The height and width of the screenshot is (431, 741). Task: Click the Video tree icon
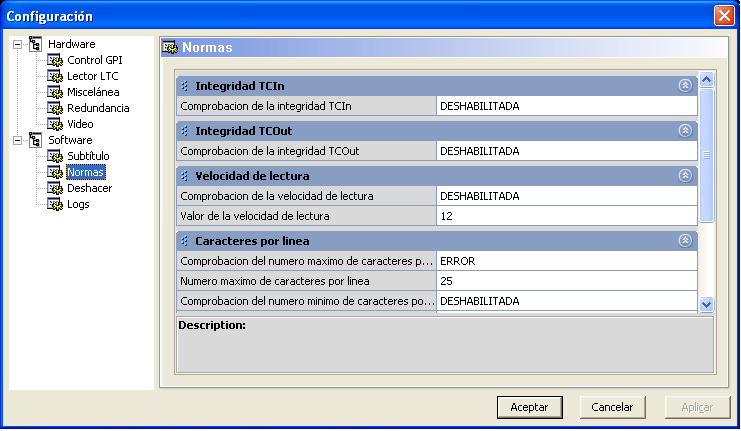point(55,124)
